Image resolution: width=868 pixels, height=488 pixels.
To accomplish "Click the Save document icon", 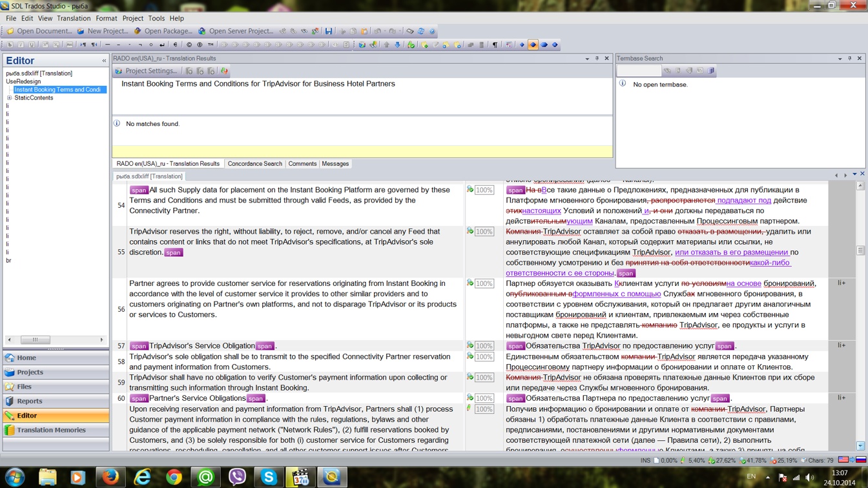I will tap(329, 31).
